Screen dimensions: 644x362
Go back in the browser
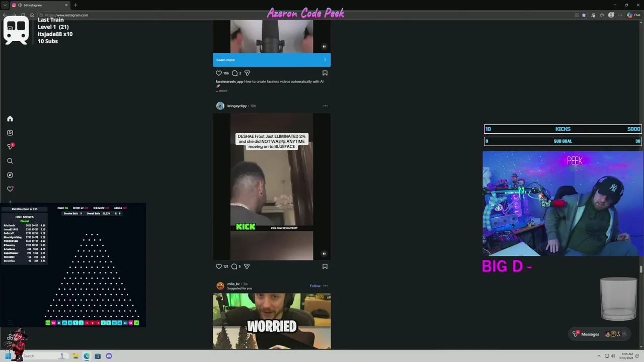tap(6, 15)
